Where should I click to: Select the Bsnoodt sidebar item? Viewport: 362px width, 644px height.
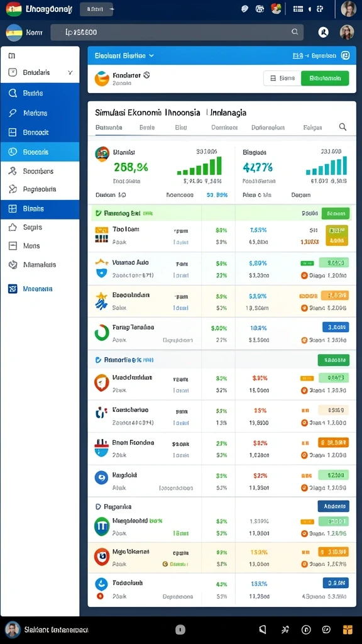[40, 132]
